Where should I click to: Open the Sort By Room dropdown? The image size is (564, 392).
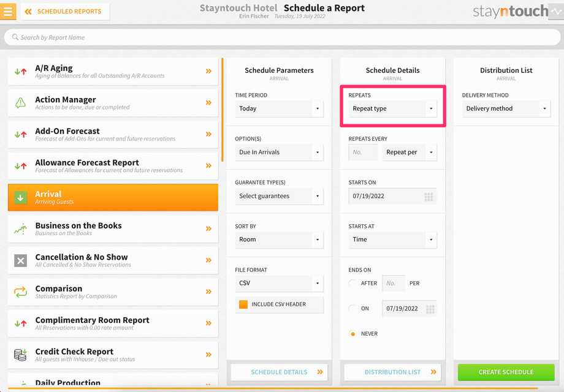point(279,239)
